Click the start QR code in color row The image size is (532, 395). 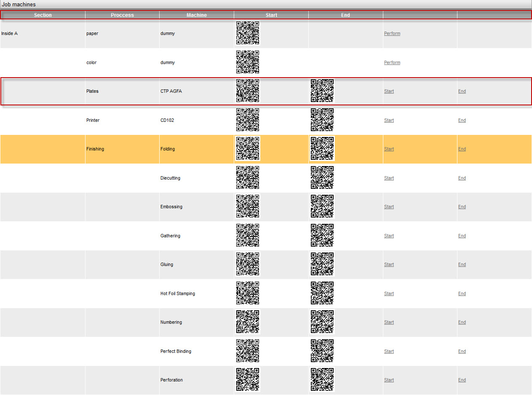pyautogui.click(x=248, y=62)
